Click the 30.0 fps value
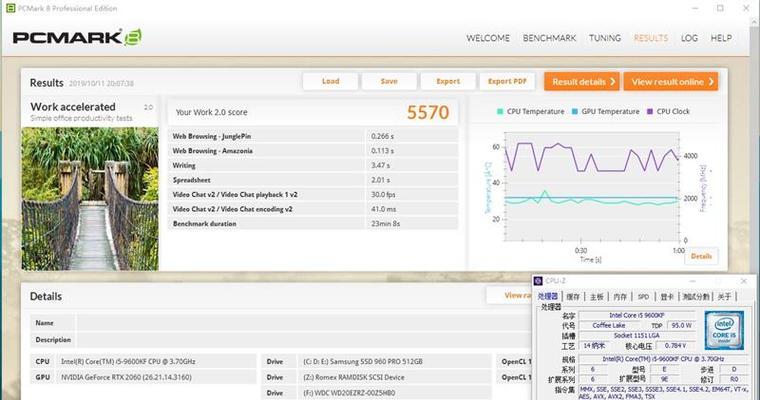The height and width of the screenshot is (400, 760). point(383,194)
